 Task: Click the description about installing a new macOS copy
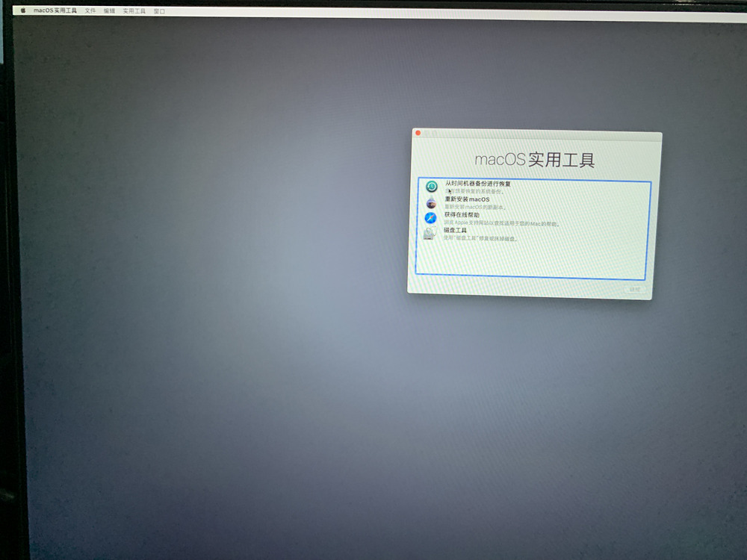[x=475, y=207]
